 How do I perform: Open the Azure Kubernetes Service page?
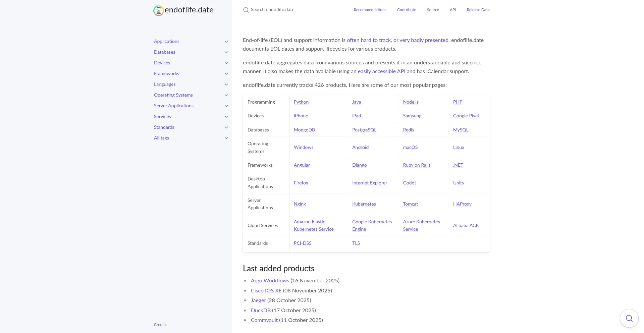[421, 225]
